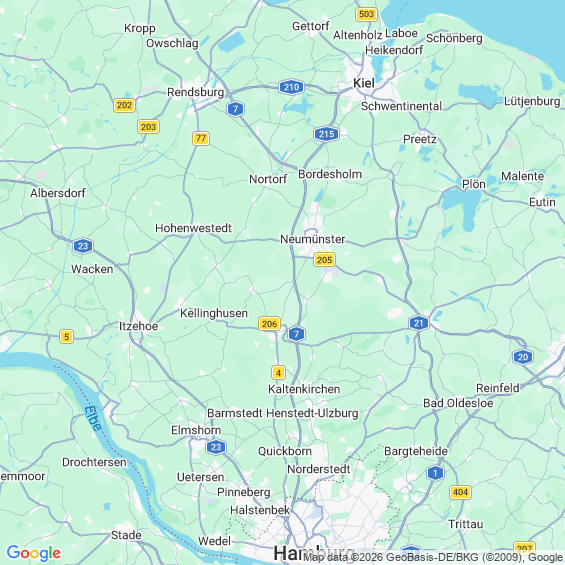Click the yellow 4 road shield above Kaltenkirchen

coord(278,372)
